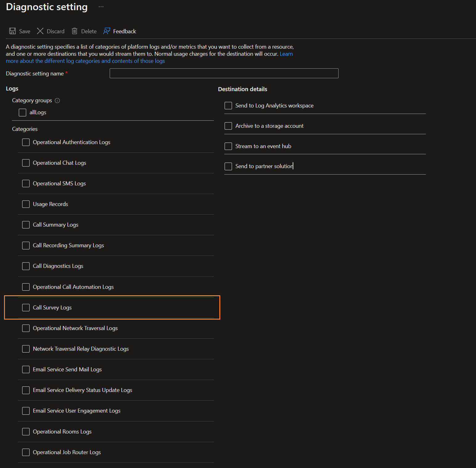Click the Logs section heading
The width and height of the screenshot is (476, 468).
[x=12, y=89]
